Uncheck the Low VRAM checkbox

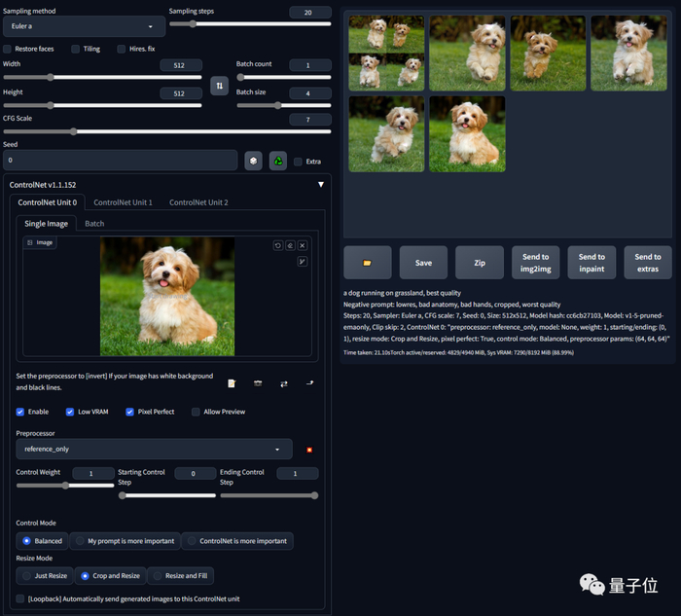click(x=70, y=412)
